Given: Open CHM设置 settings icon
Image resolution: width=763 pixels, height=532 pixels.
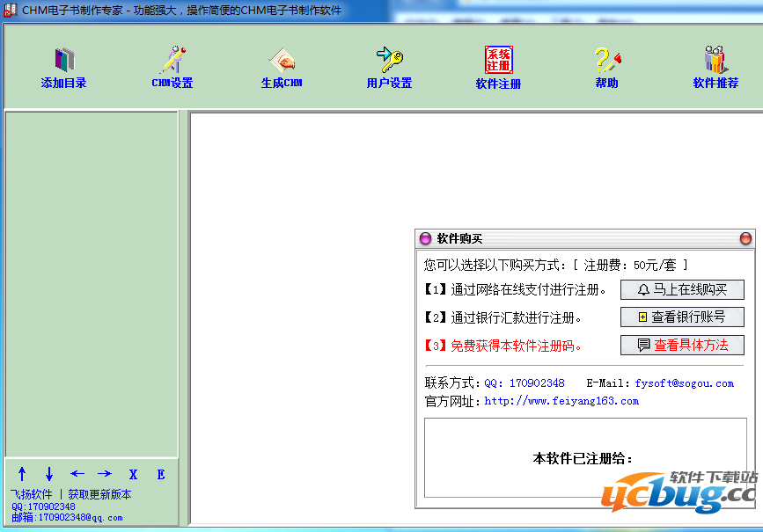Looking at the screenshot, I should pos(172,61).
